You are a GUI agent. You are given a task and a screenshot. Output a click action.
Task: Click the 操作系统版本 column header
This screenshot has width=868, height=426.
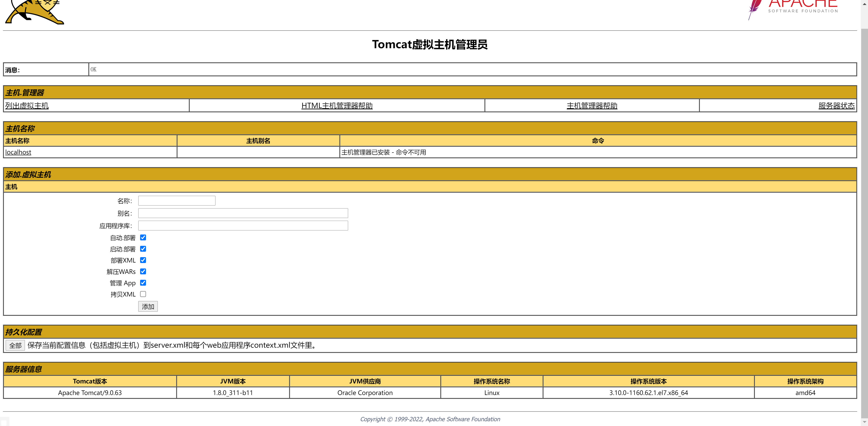tap(649, 381)
